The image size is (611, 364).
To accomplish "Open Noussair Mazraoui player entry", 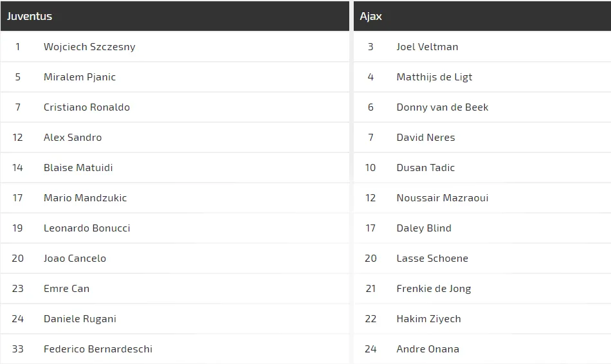I will [x=442, y=198].
